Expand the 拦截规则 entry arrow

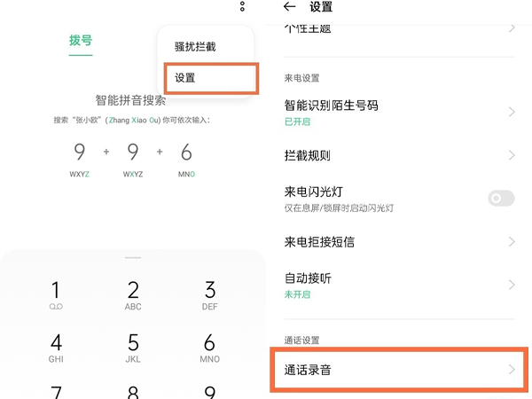pos(512,155)
